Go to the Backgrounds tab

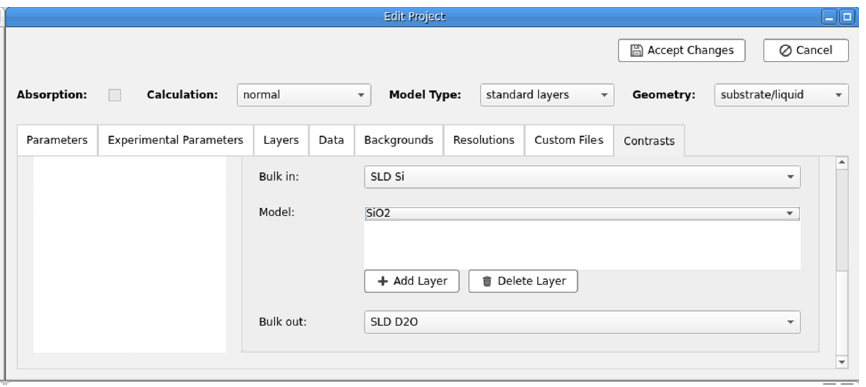tap(399, 140)
